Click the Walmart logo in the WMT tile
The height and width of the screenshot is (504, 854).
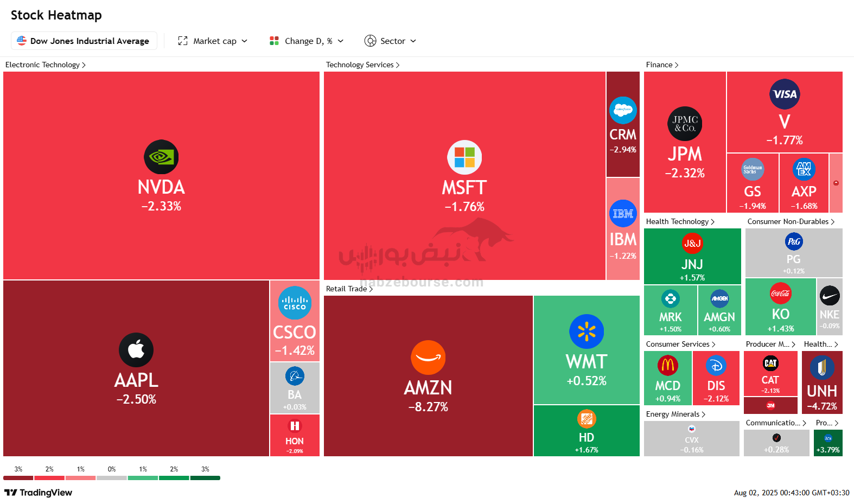point(587,331)
